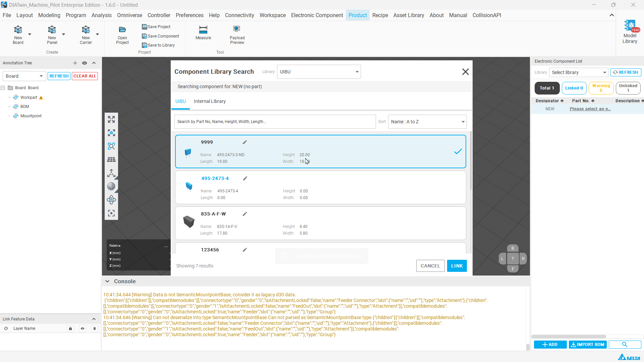The height and width of the screenshot is (362, 644).
Task: Click the zoom region viewport icon
Action: [111, 146]
